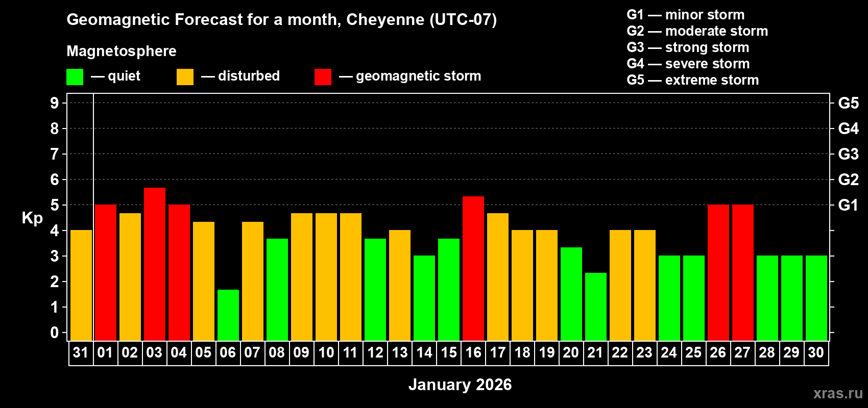Click the Kp value 5 axis label

click(55, 205)
